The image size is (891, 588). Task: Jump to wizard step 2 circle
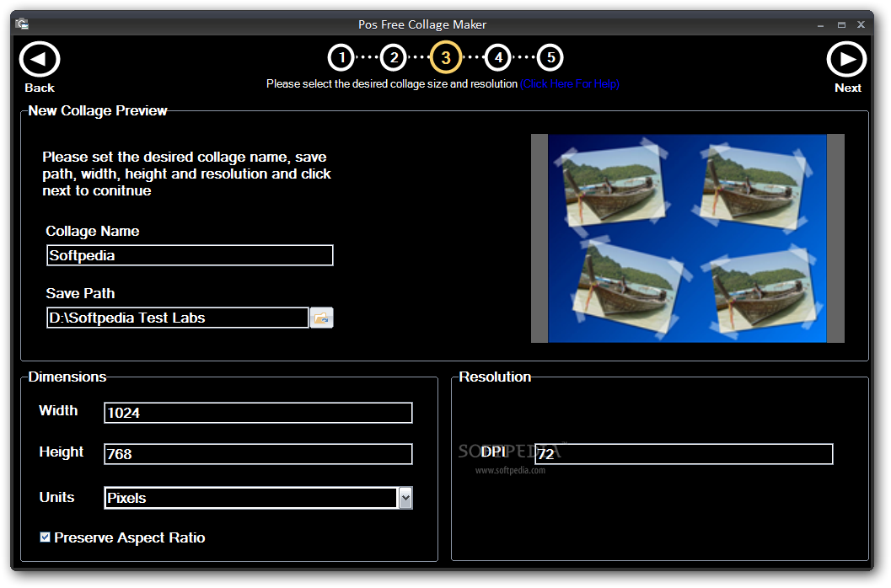pos(393,57)
